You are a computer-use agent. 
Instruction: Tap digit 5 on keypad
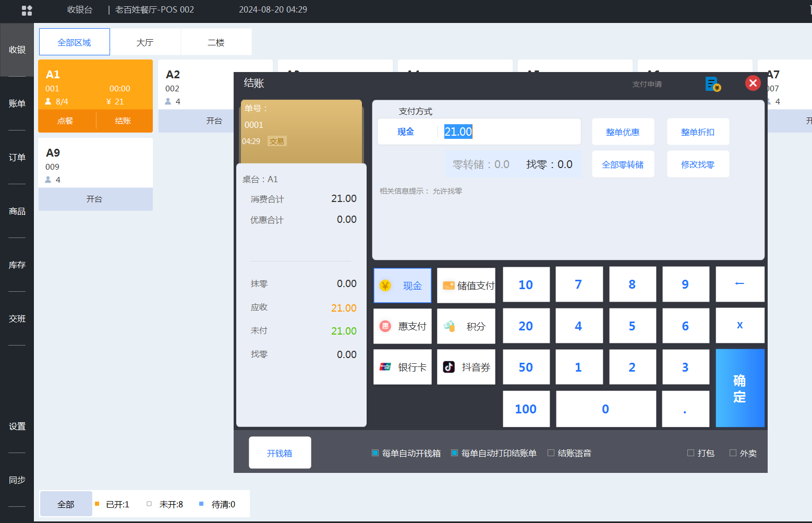[x=632, y=326]
